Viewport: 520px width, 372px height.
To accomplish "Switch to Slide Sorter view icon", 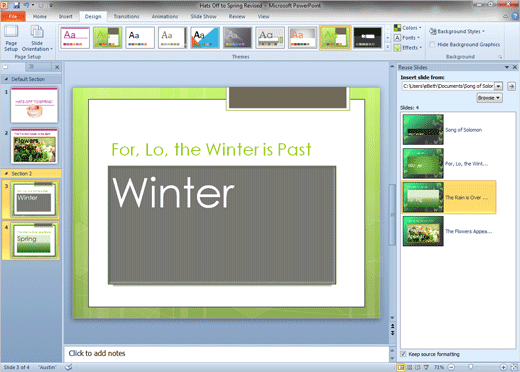I will point(409,367).
